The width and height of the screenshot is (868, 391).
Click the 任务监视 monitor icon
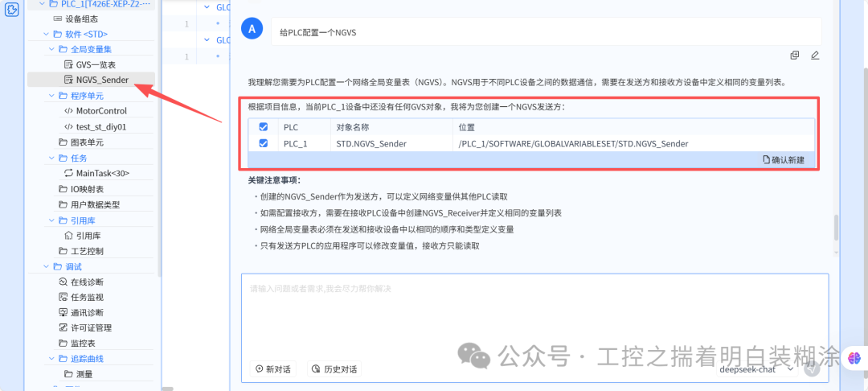63,298
